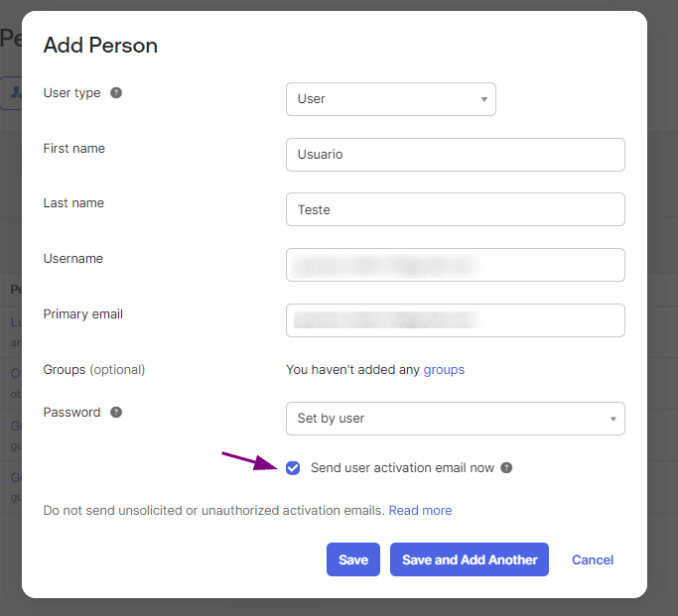
Task: Focus the Primary email input field
Action: pyautogui.click(x=455, y=320)
